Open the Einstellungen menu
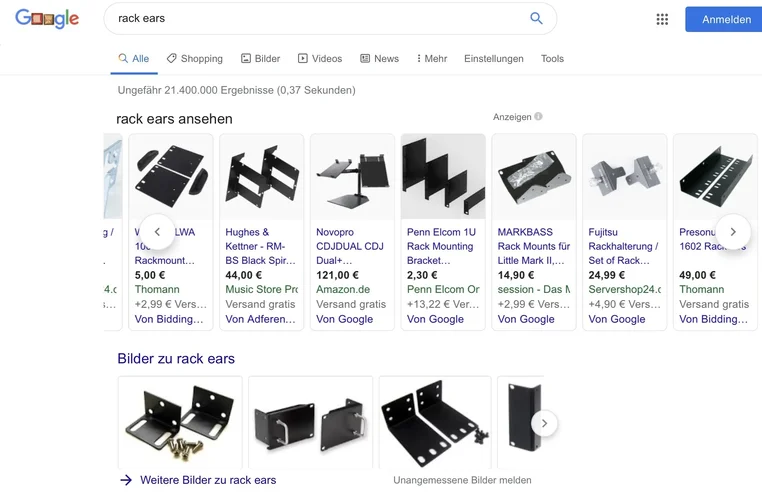 coord(493,59)
